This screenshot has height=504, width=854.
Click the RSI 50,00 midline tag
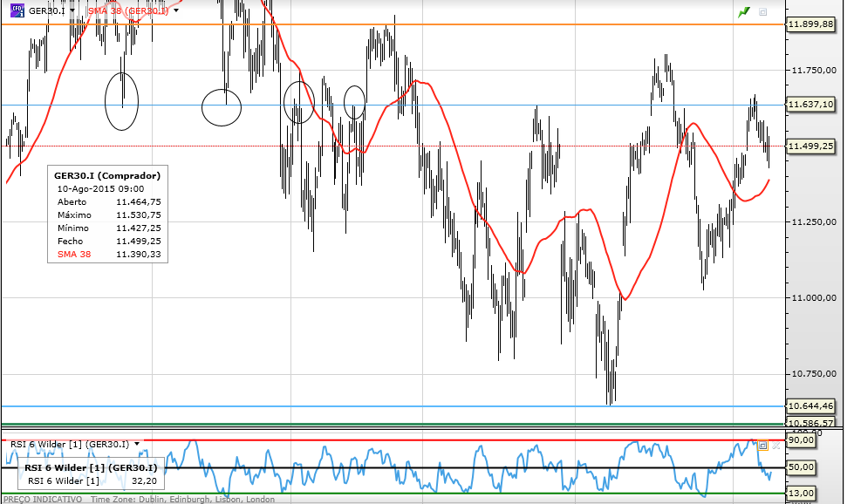point(801,467)
